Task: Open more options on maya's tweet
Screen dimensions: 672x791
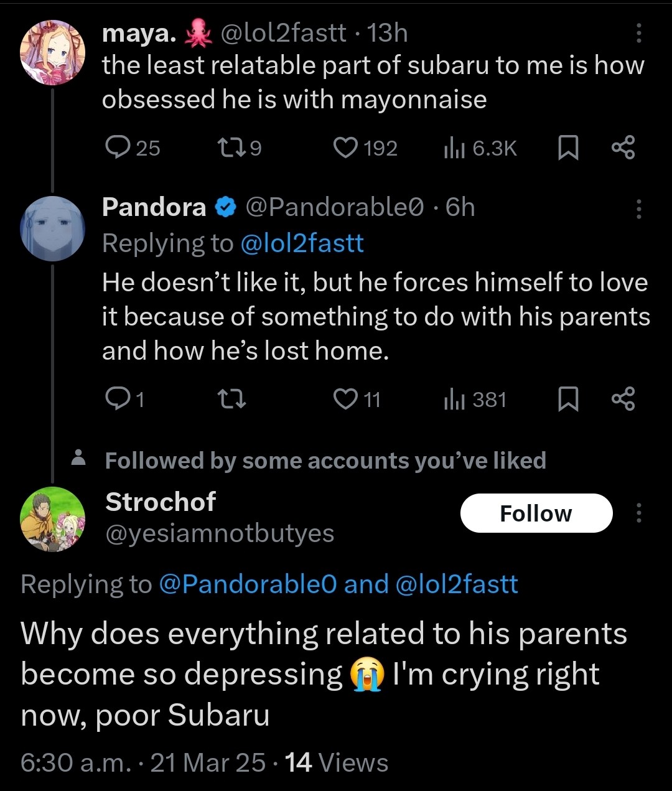Action: coord(638,34)
